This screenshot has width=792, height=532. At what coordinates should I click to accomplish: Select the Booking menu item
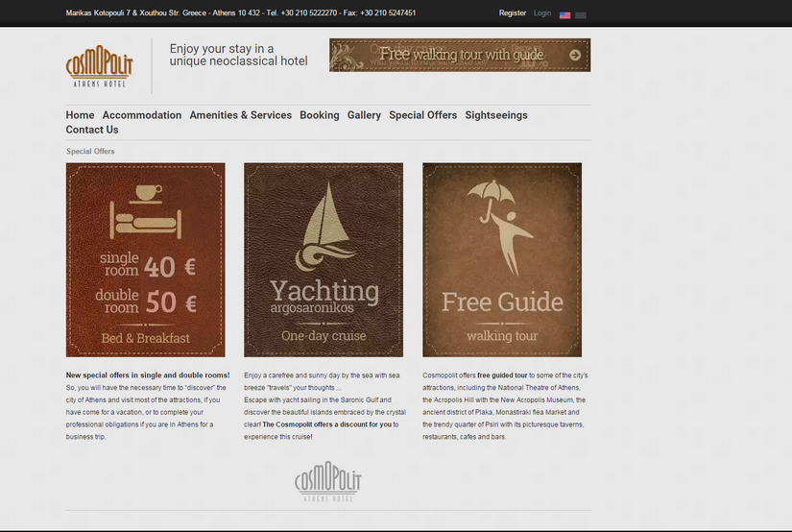(320, 115)
